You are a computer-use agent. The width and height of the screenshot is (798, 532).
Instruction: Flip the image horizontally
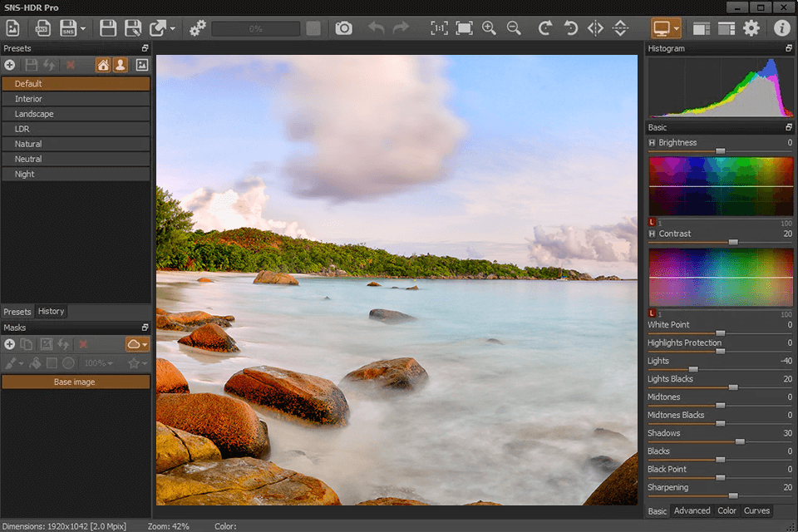[595, 28]
